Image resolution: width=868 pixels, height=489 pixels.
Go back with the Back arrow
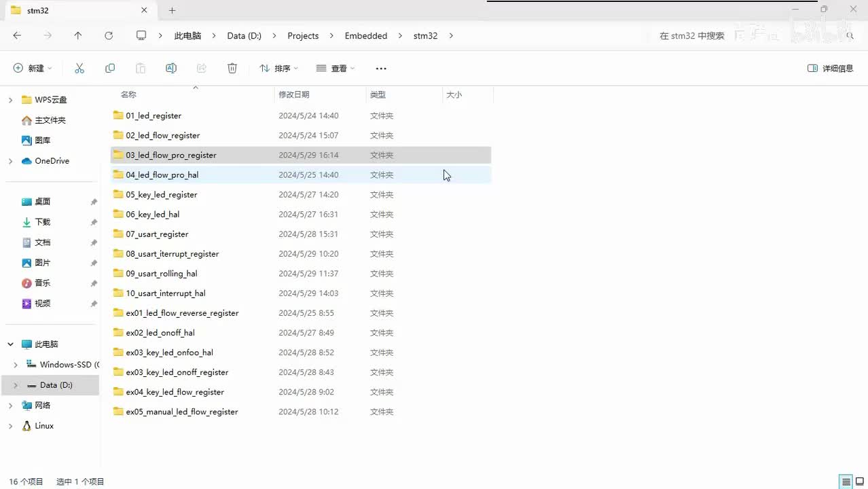[x=17, y=36]
